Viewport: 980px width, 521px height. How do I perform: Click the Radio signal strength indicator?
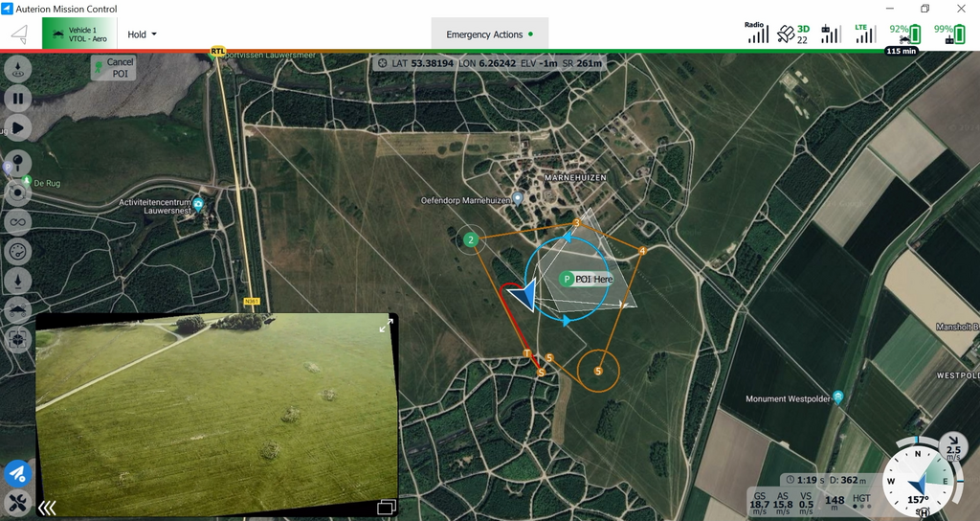click(x=756, y=34)
